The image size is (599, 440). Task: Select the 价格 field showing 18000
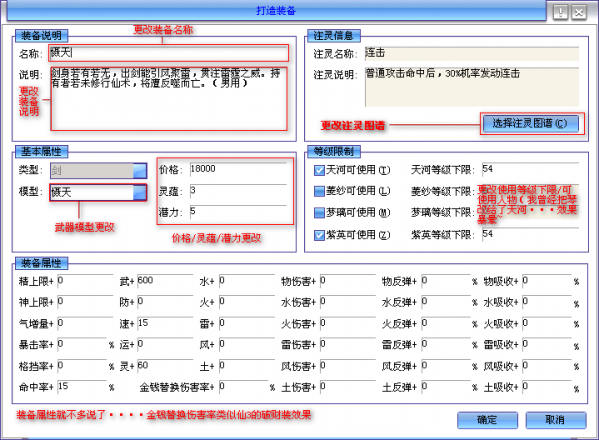click(x=238, y=169)
